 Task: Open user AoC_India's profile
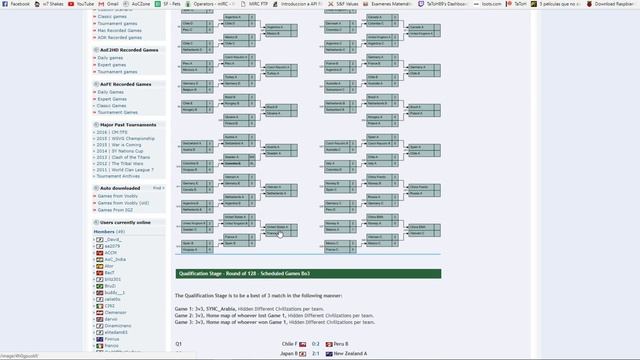pyautogui.click(x=115, y=260)
